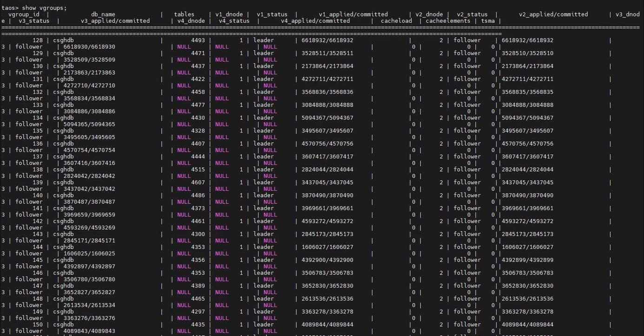The width and height of the screenshot is (644, 336).
Task: Click the tables column header
Action: 184,14
